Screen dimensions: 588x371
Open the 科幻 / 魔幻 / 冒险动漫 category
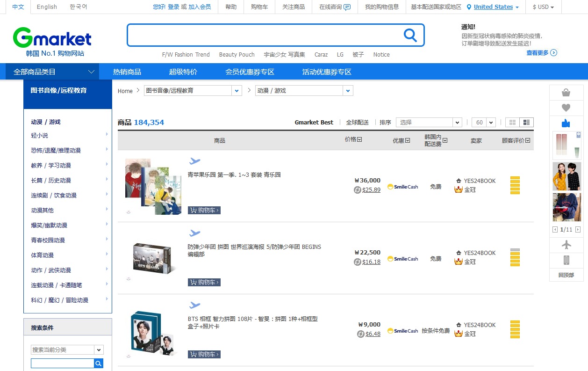59,300
